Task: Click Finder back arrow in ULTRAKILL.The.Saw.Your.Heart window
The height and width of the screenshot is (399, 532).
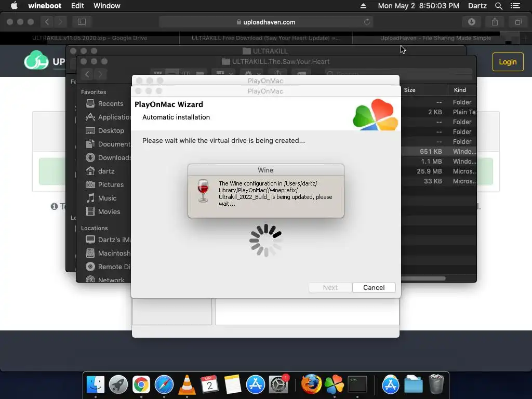Action: 87,74
